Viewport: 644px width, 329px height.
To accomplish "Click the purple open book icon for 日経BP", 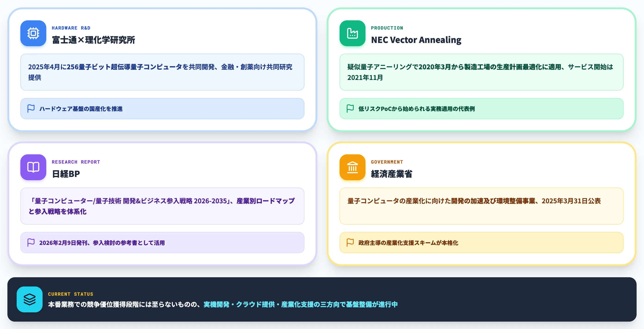I will click(33, 167).
